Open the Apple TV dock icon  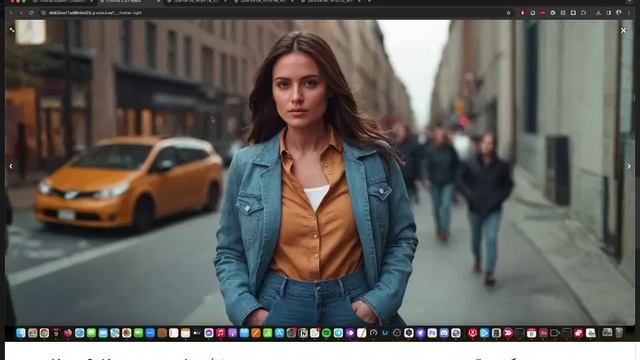[197, 333]
